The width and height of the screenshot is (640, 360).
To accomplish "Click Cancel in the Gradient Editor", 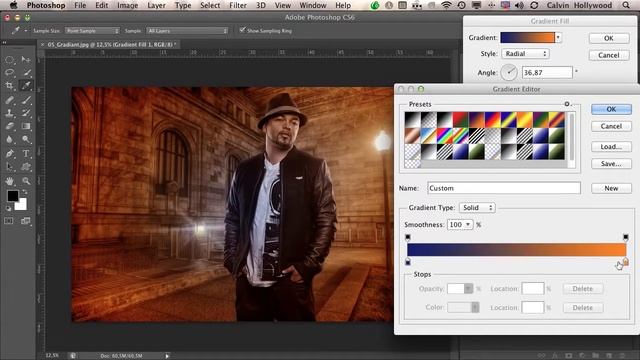I will pos(611,127).
